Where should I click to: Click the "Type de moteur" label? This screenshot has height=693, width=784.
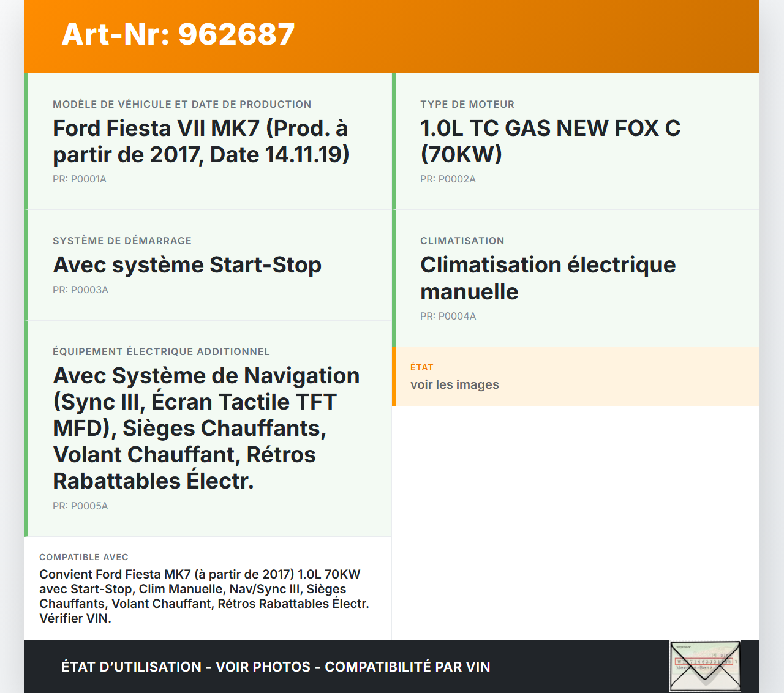[x=467, y=104]
